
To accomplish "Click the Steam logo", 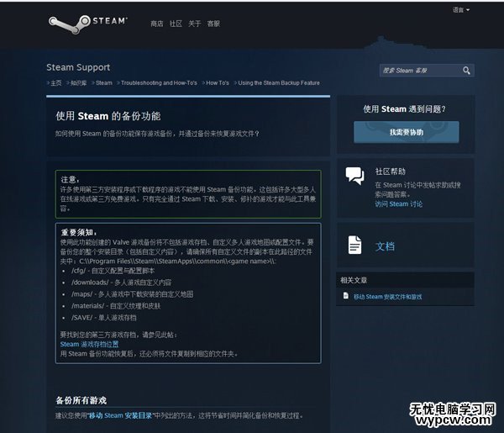I will pyautogui.click(x=87, y=24).
